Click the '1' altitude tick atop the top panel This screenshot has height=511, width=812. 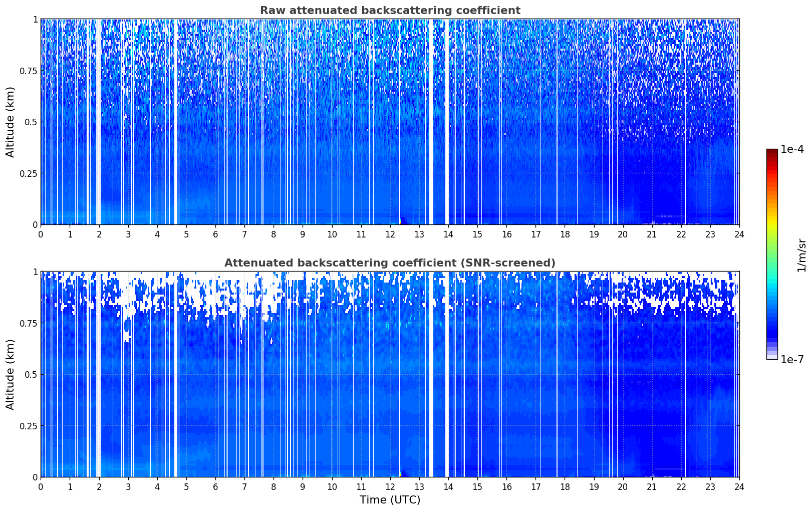coord(35,20)
